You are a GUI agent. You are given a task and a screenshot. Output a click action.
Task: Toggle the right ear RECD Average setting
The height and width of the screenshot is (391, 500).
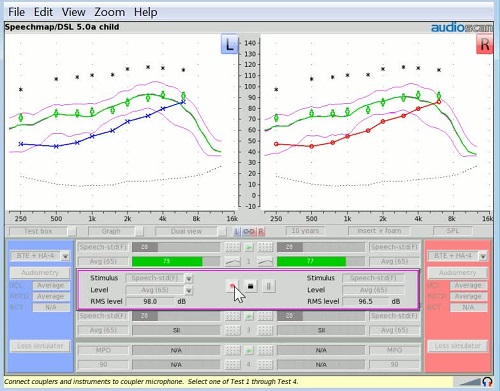(x=468, y=296)
